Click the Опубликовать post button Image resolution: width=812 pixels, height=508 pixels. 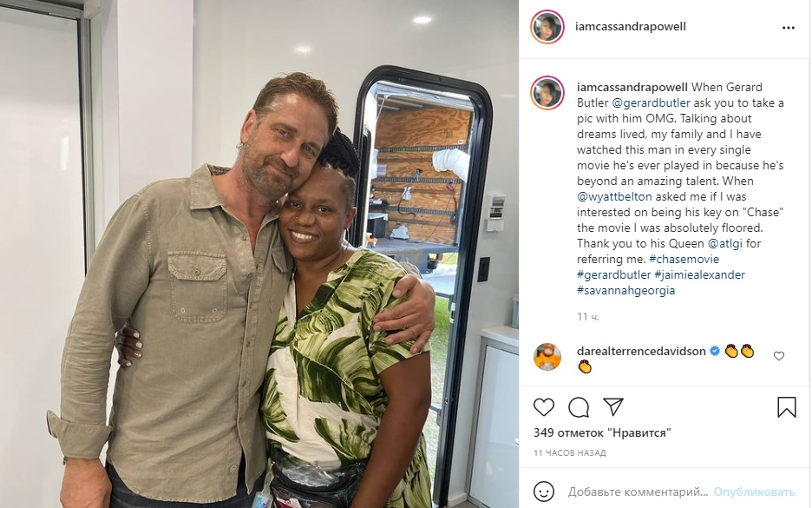point(754,492)
